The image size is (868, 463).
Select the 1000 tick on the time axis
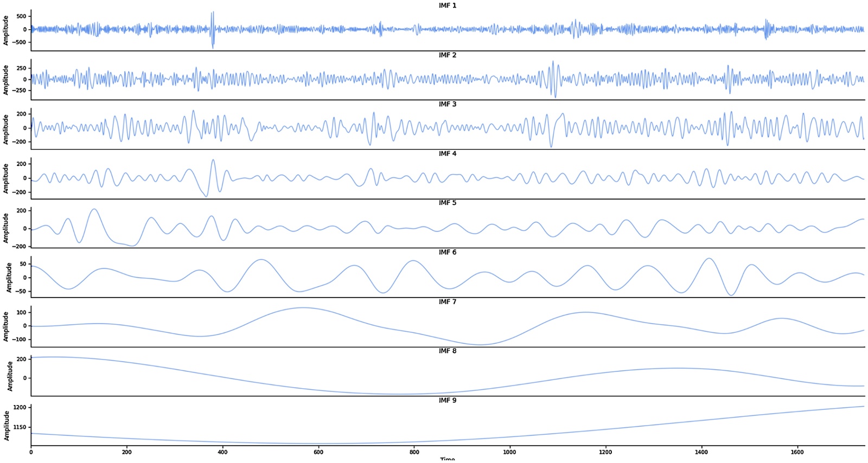click(x=509, y=452)
